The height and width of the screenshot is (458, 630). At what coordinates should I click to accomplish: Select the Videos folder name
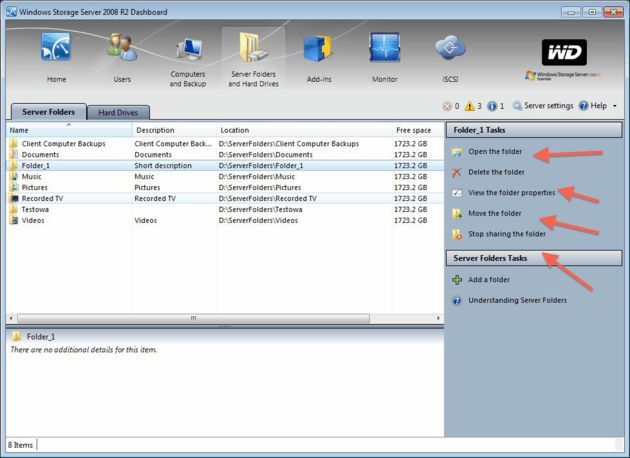click(x=33, y=220)
